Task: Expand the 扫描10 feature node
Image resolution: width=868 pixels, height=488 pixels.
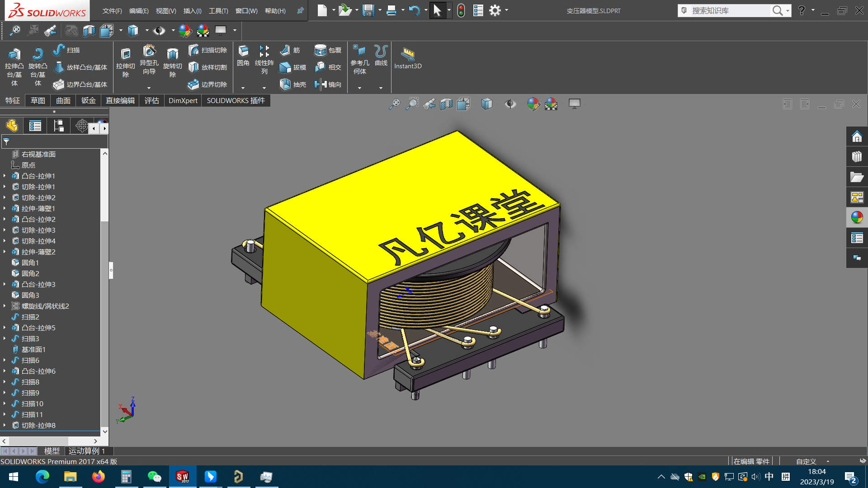Action: tap(5, 404)
